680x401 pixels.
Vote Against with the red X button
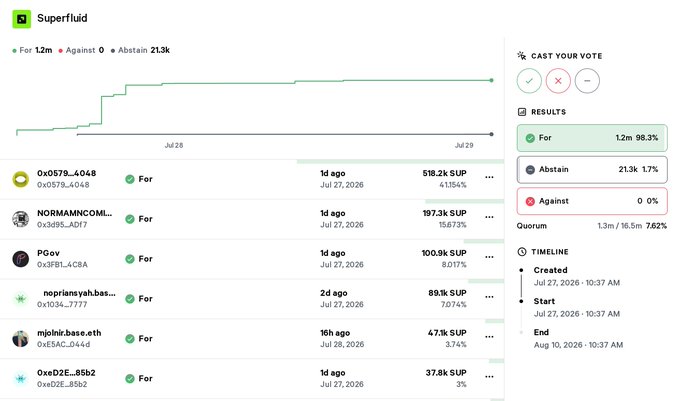coord(558,81)
